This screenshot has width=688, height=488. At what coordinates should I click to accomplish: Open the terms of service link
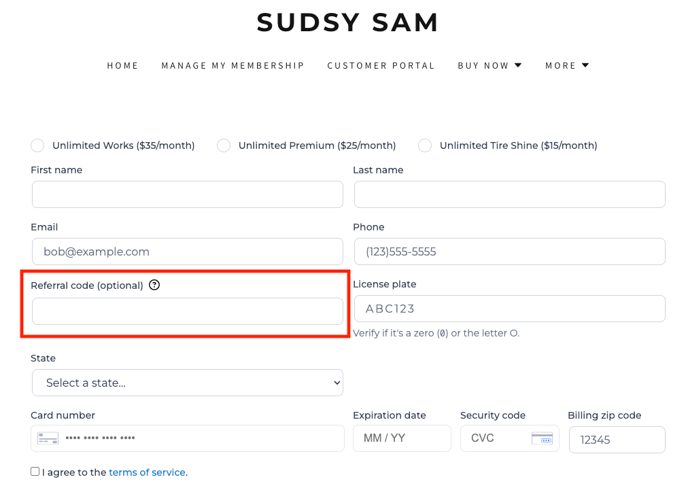pyautogui.click(x=147, y=472)
